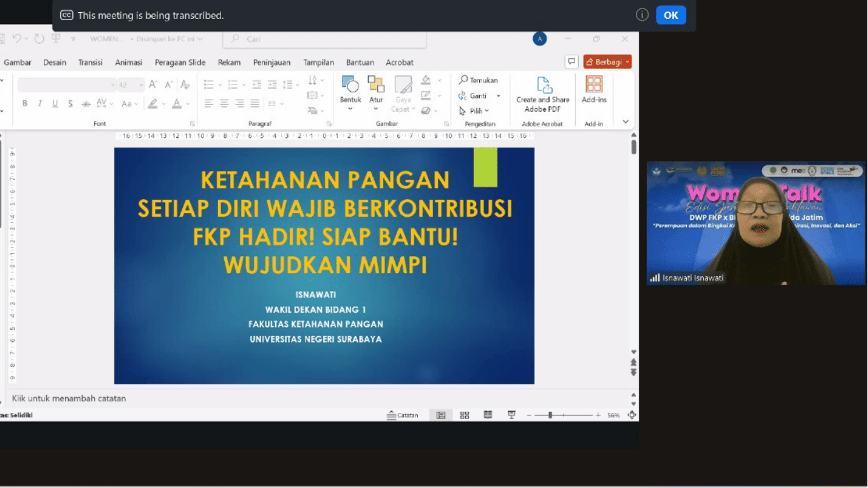The width and height of the screenshot is (868, 488).
Task: Switch to Slide Sorter view
Action: 465,415
